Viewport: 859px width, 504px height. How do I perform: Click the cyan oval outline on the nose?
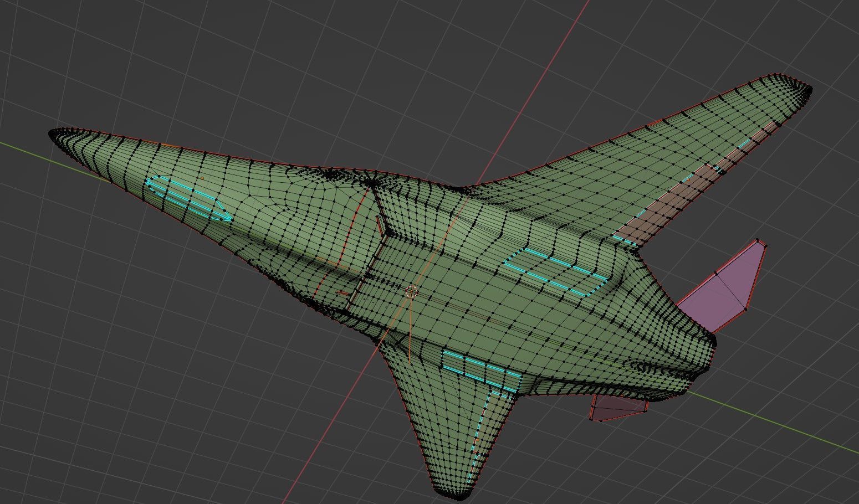[x=188, y=199]
